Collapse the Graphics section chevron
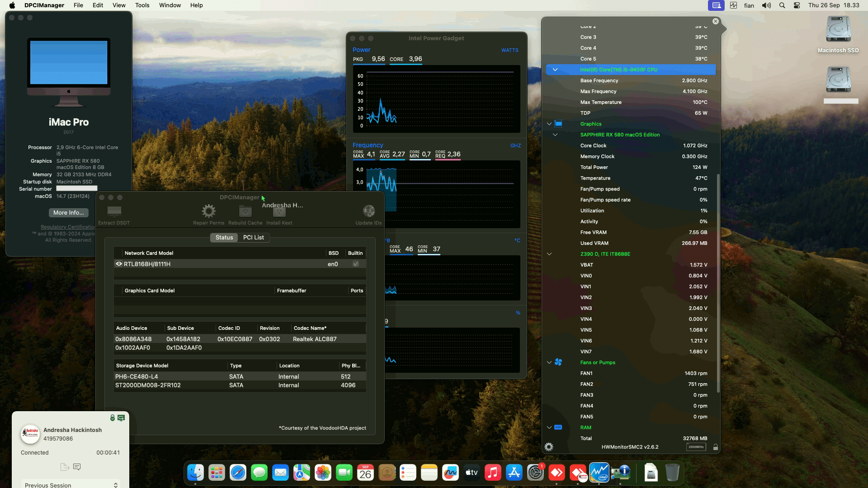Screen dimensions: 868x488 549,124
